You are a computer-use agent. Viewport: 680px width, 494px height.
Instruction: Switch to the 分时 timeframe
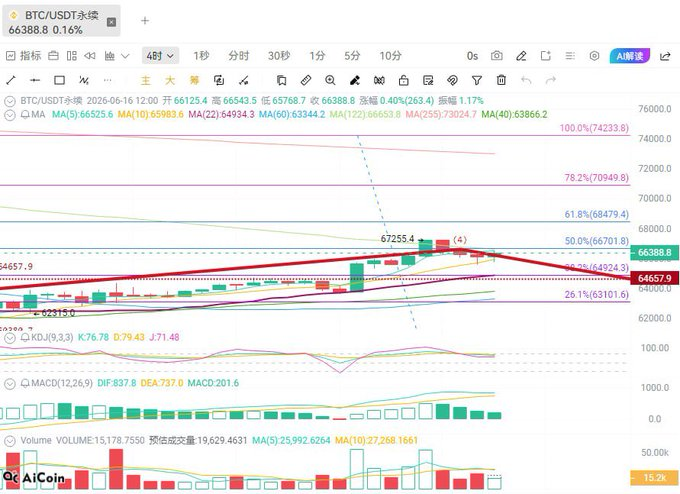[239, 56]
